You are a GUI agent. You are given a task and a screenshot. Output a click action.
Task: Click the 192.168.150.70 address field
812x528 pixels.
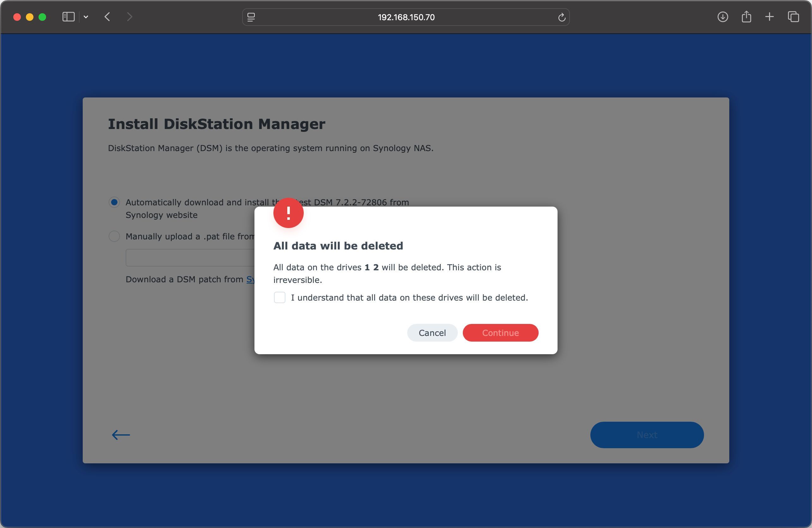click(x=406, y=17)
